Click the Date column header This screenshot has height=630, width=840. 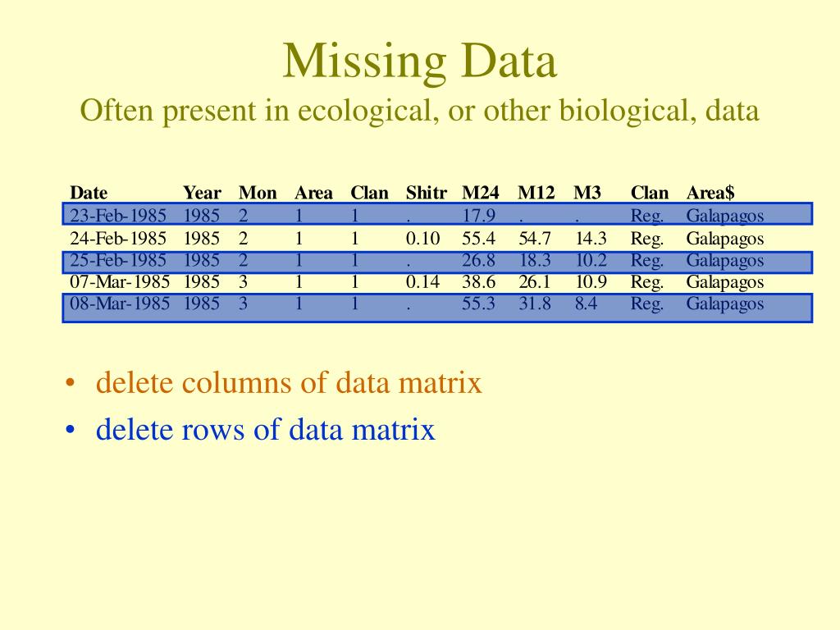click(89, 193)
